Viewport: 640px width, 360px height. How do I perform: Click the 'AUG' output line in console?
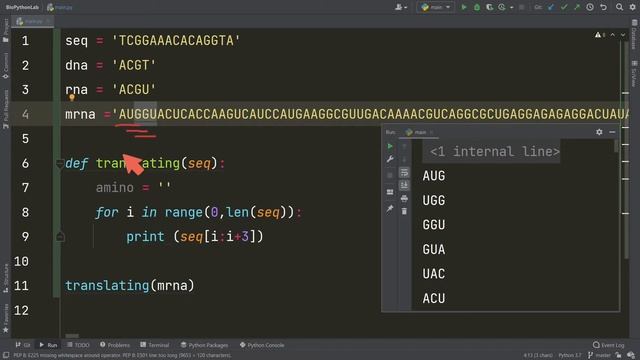[433, 176]
